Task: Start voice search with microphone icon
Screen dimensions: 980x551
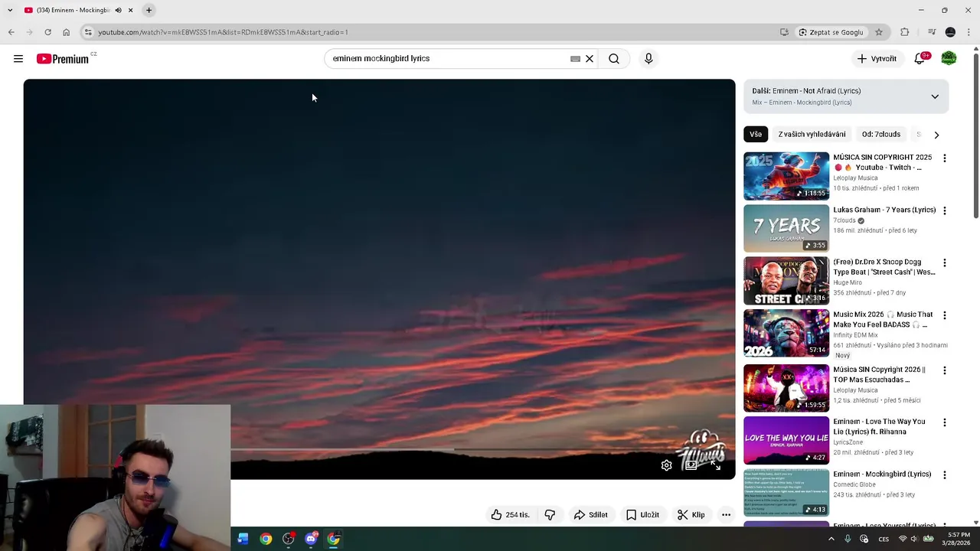Action: (648, 59)
